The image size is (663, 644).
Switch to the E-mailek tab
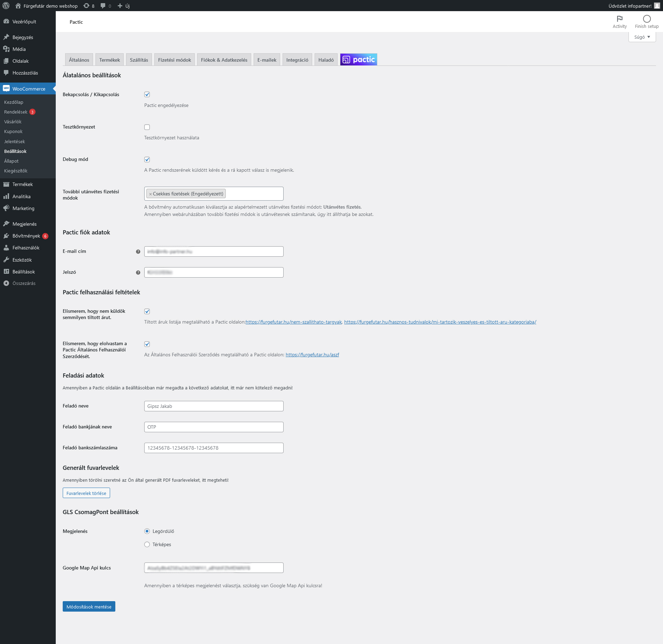267,60
